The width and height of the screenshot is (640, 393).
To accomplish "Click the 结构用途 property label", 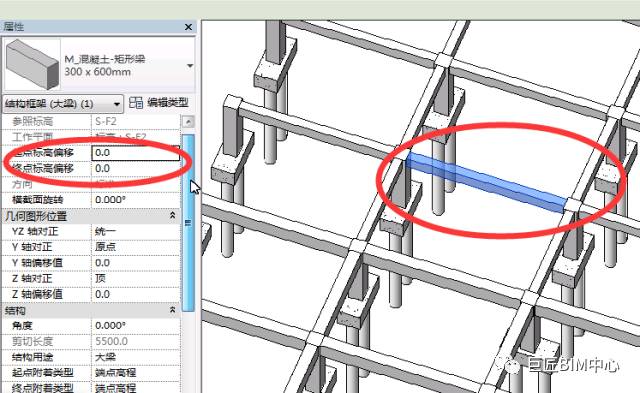I will click(33, 357).
